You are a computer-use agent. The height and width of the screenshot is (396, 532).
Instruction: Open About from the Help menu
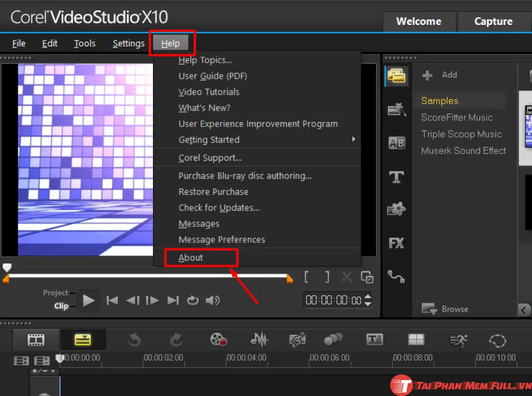[x=191, y=257]
